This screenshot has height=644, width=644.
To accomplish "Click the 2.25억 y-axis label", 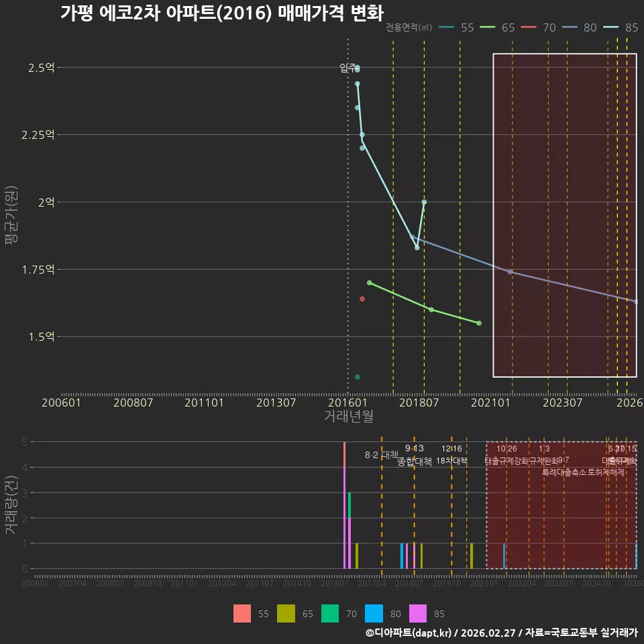I will pyautogui.click(x=38, y=135).
